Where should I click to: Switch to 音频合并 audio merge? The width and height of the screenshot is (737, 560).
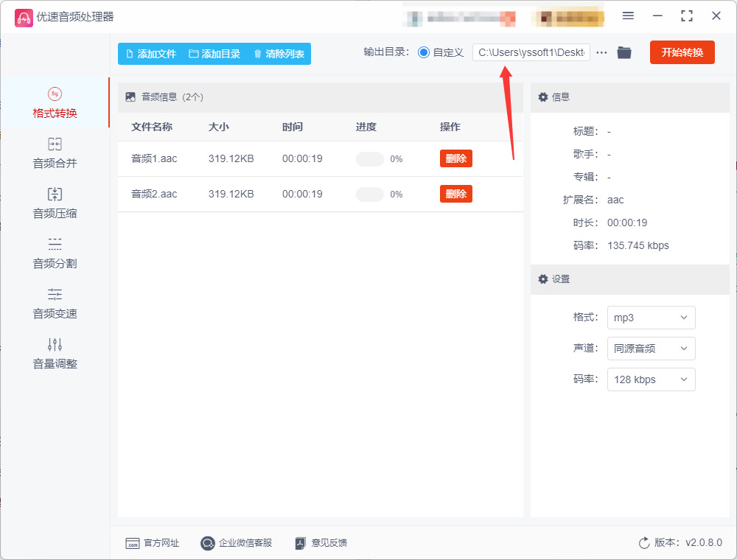(x=55, y=153)
